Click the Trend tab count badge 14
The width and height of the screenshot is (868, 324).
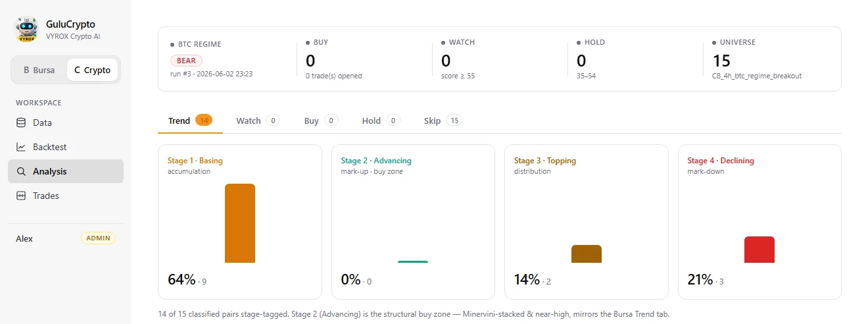click(204, 121)
